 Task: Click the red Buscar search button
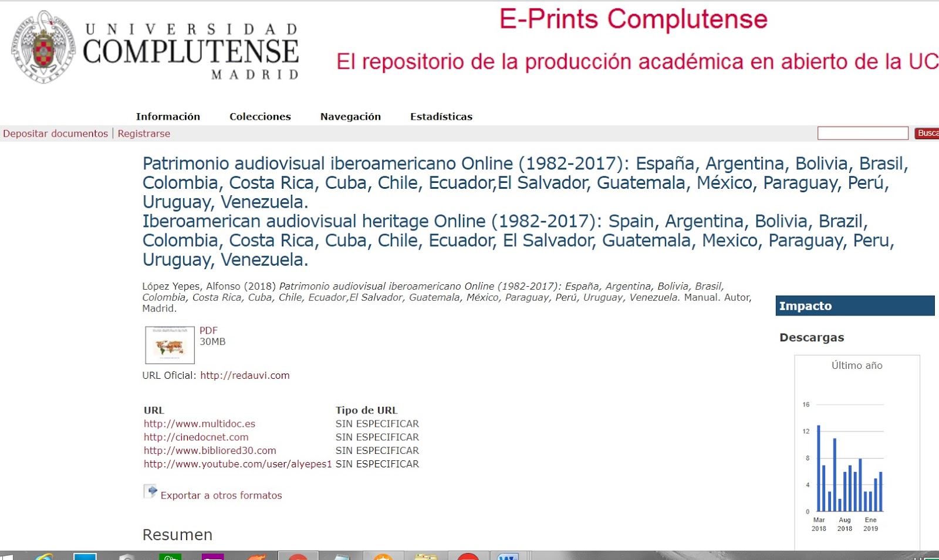927,133
